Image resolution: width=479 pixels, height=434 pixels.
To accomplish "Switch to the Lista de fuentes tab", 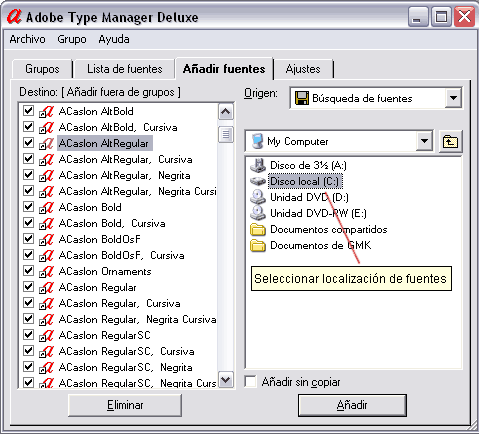I will pos(125,69).
